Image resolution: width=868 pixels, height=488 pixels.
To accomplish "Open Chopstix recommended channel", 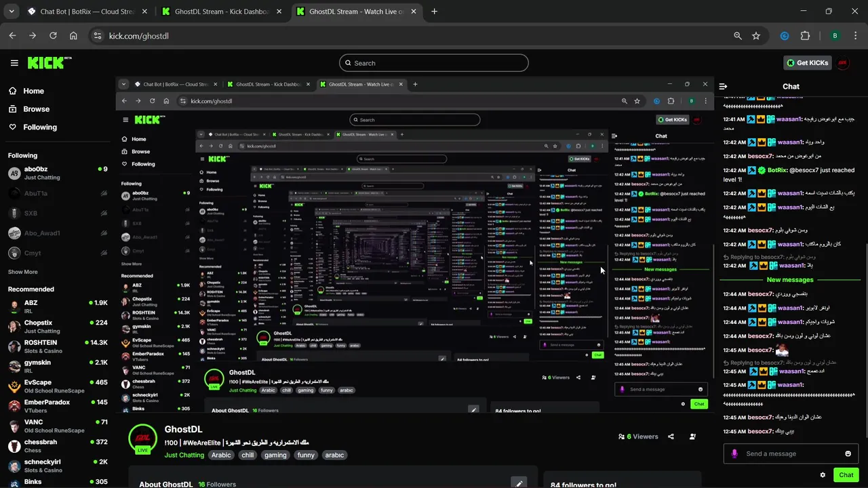I will [58, 327].
